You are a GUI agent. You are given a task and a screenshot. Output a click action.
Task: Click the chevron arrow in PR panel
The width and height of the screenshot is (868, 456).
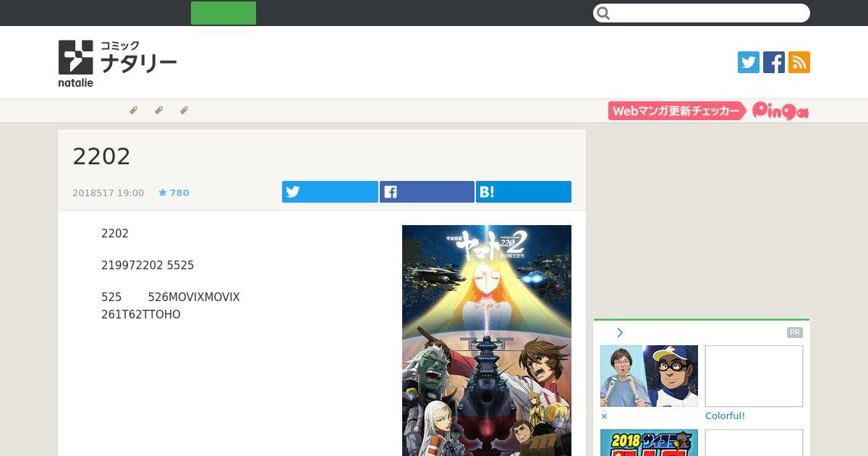pyautogui.click(x=620, y=333)
